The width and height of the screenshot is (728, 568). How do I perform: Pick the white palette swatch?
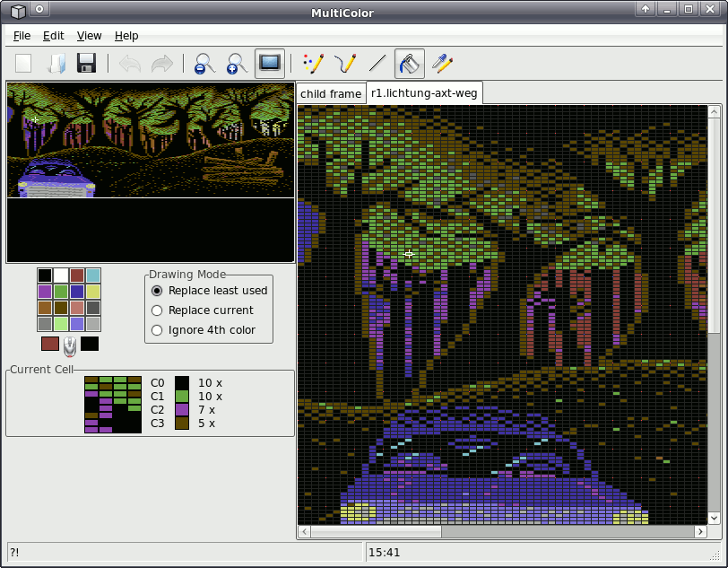[61, 275]
